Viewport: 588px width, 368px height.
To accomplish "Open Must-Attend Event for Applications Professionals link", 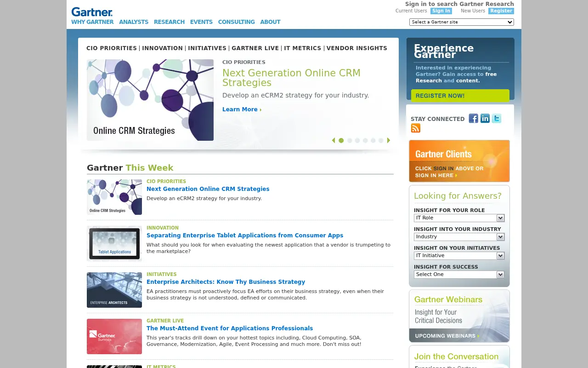I will [230, 328].
